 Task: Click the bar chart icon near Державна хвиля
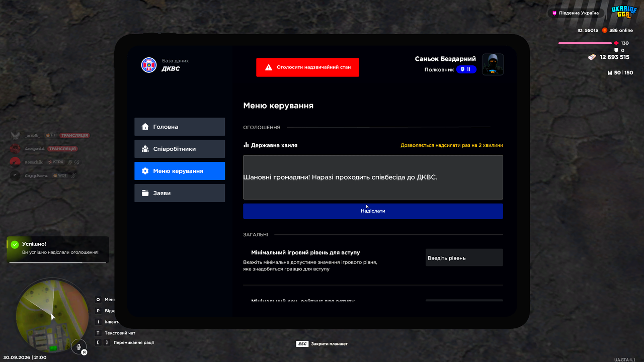[x=246, y=145]
